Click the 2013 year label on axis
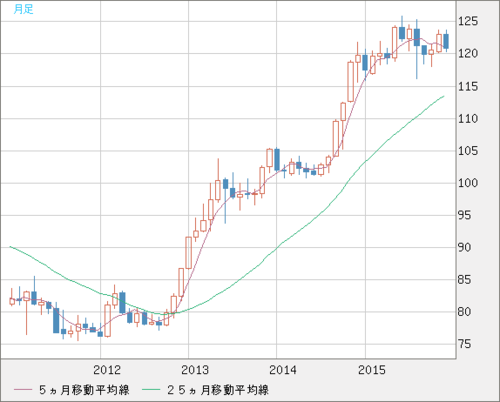Image resolution: width=500 pixels, height=402 pixels. click(x=195, y=370)
